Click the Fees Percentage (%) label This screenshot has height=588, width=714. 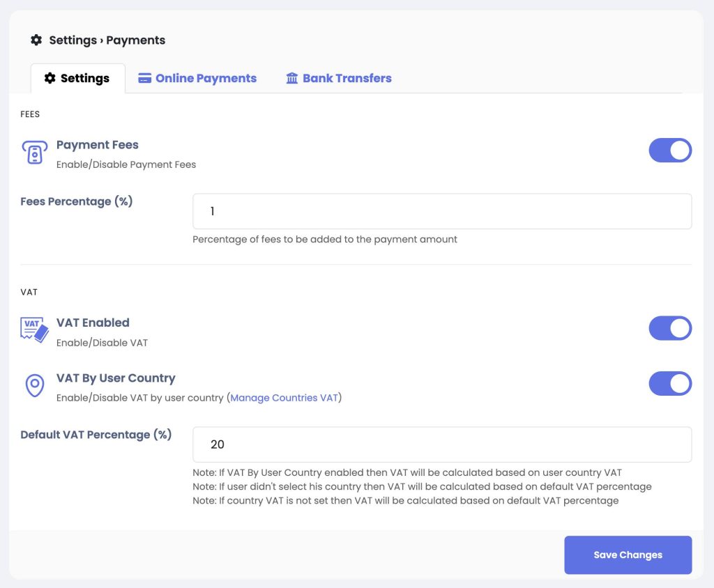coord(77,201)
